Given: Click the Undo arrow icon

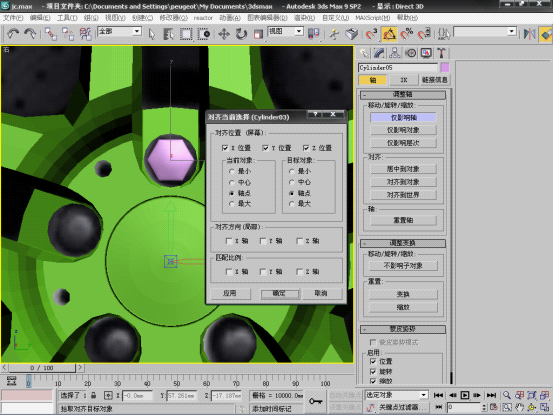Looking at the screenshot, I should (x=13, y=34).
